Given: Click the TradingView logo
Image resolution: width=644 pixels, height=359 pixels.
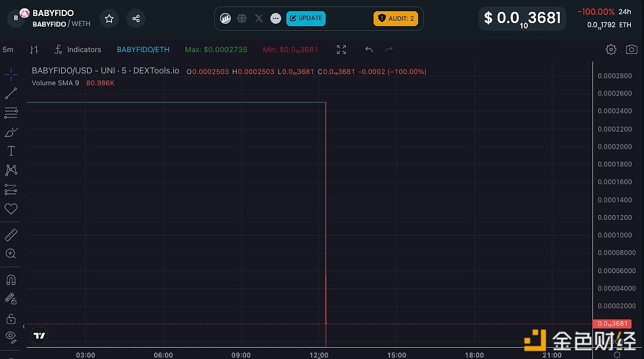Looking at the screenshot, I should (x=39, y=336).
